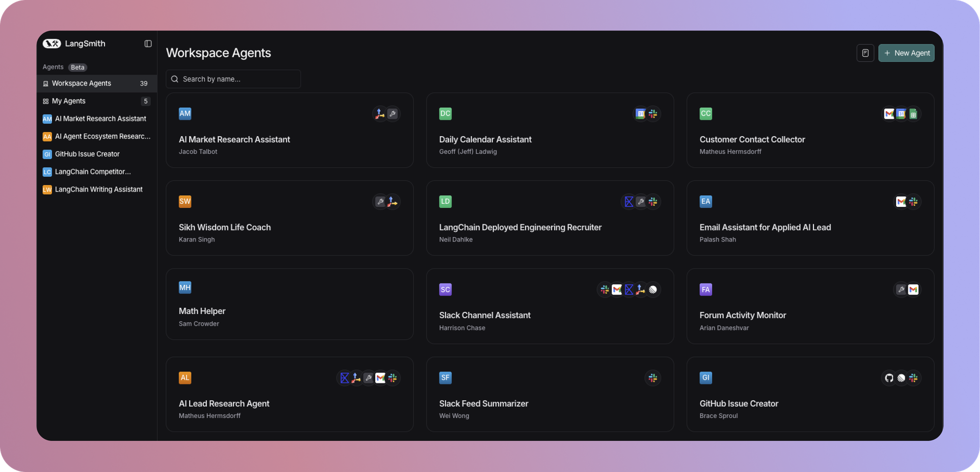Click the New Agent button
This screenshot has height=472, width=980.
(906, 52)
